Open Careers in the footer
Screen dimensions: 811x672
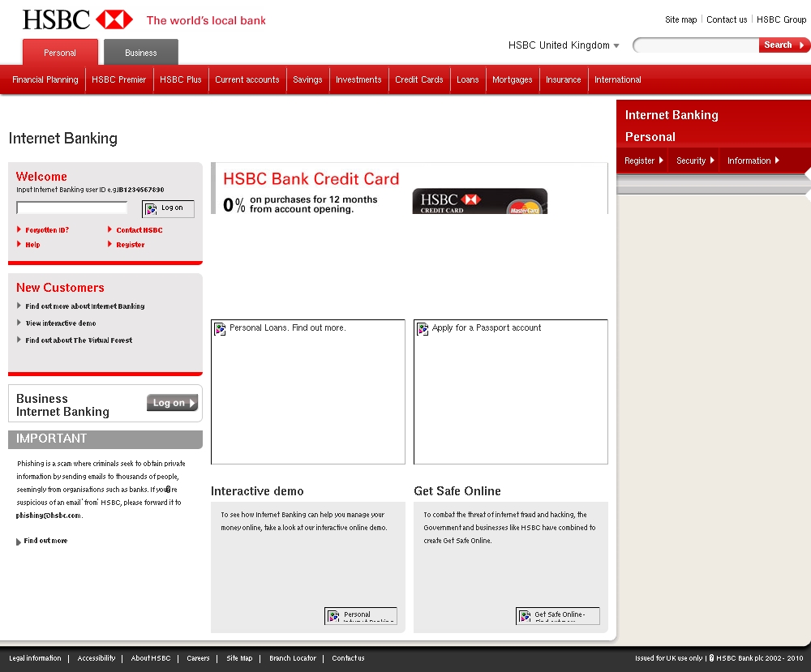click(198, 658)
